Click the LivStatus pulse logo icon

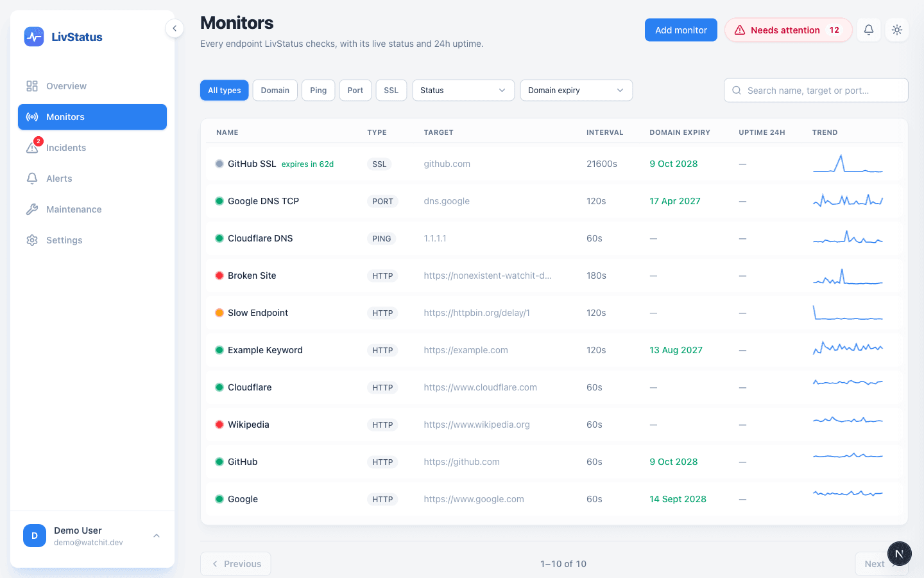(x=34, y=37)
